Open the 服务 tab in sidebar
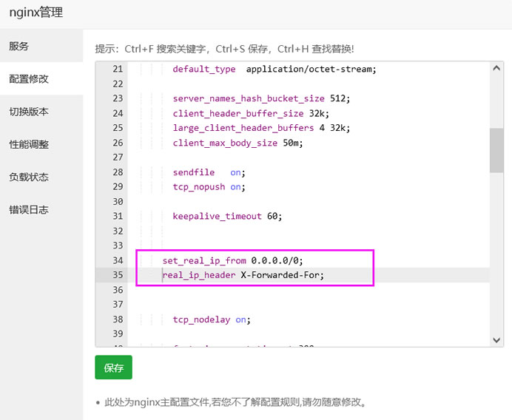This screenshot has width=512, height=420. point(19,46)
